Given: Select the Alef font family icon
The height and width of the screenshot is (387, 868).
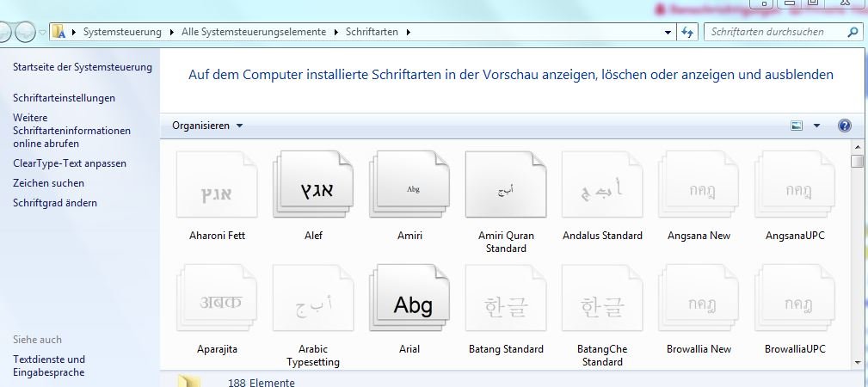Looking at the screenshot, I should [313, 184].
